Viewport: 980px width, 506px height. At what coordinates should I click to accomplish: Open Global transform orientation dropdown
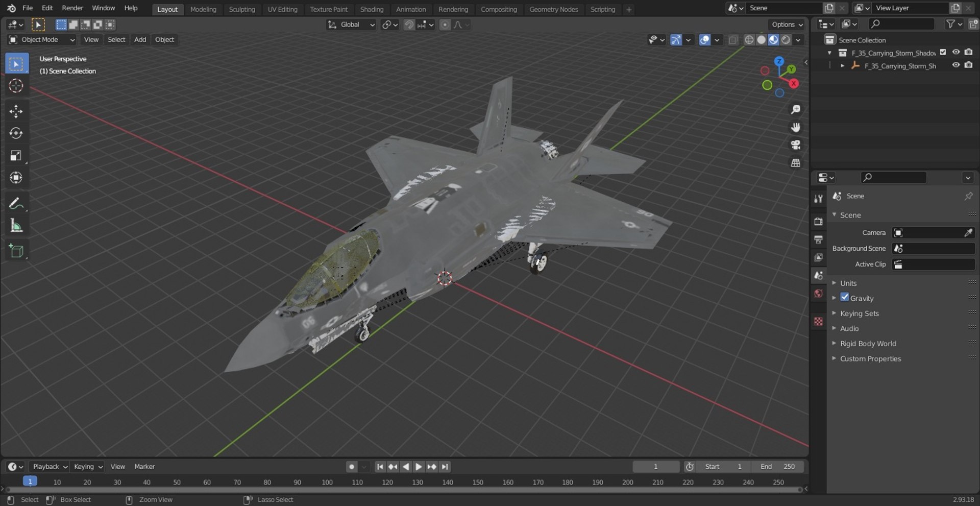coord(351,25)
